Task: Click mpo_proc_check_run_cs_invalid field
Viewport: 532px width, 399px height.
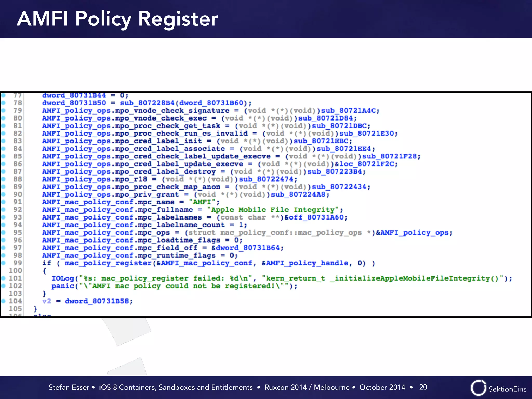Action: [182, 134]
